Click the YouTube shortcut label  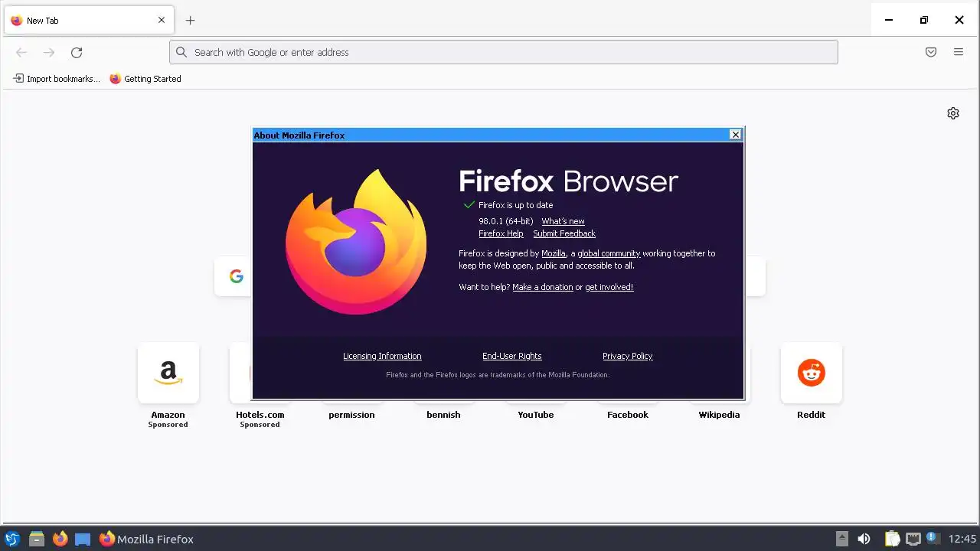pyautogui.click(x=536, y=415)
